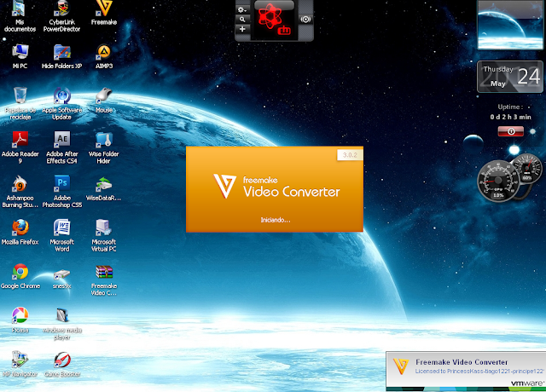
Task: Click the red power button under Uptime
Action: coord(510,131)
